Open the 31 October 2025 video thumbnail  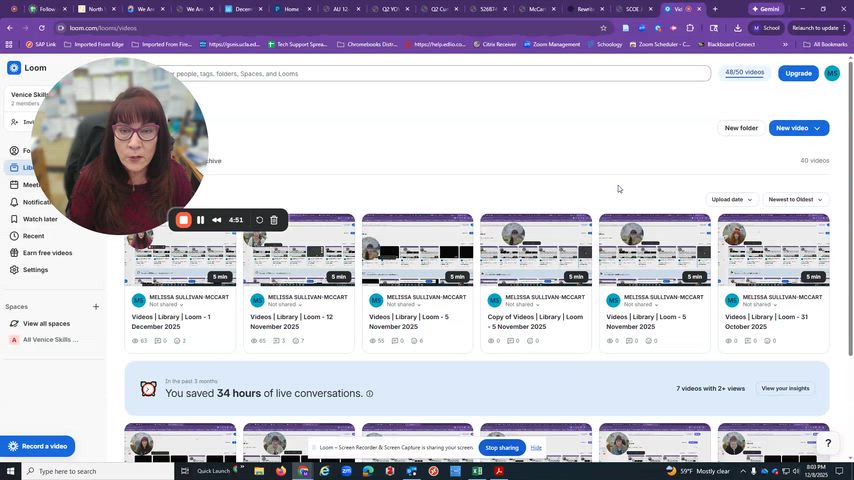(773, 250)
